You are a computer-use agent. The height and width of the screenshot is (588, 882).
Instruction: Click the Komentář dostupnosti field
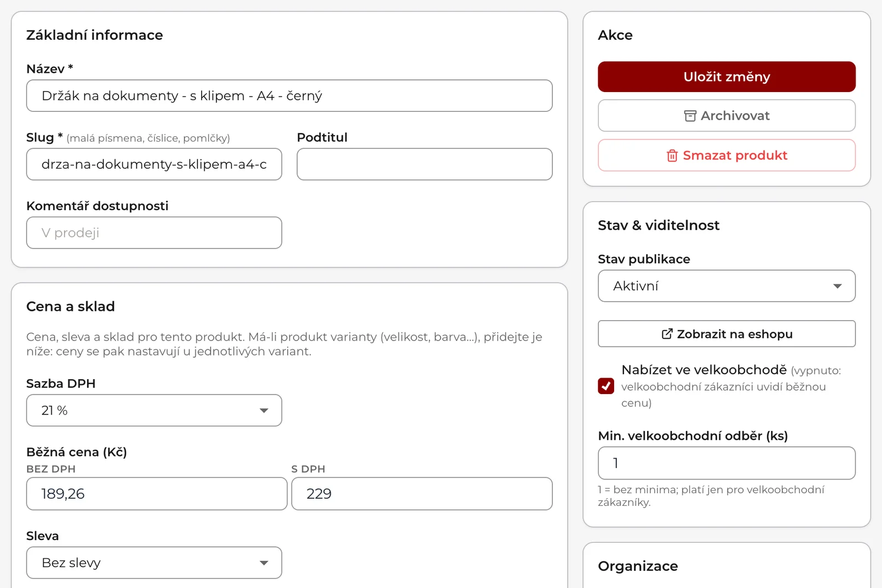[154, 233]
